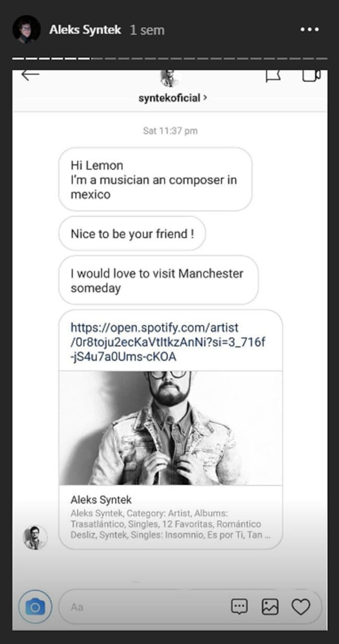Click the "Nice to be your friend !" message
Viewport: 339px width, 644px height.
[132, 233]
